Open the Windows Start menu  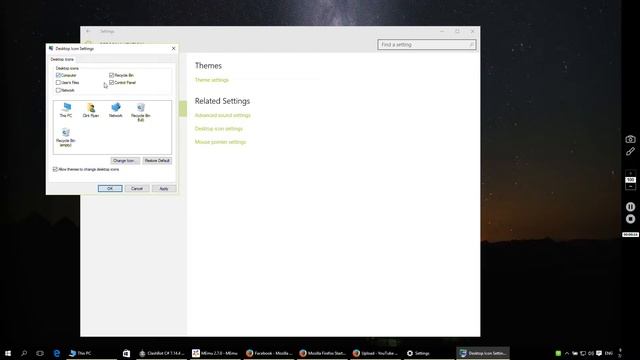(8, 353)
